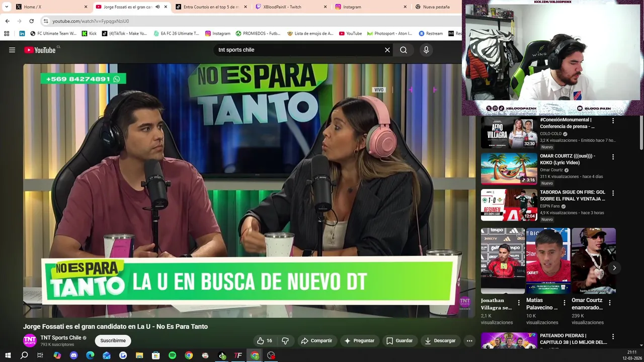Click the search magnifier button

(404, 50)
